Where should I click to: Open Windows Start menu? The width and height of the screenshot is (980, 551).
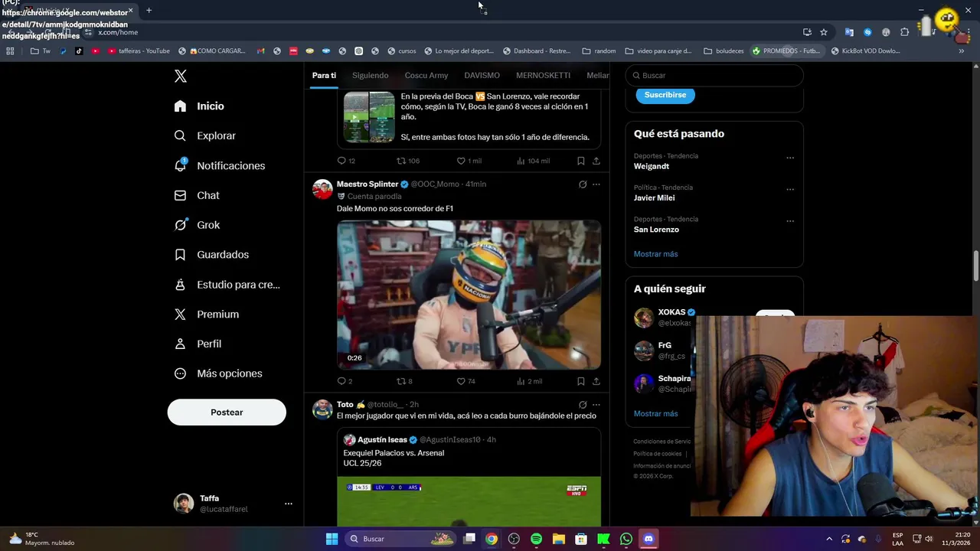click(x=332, y=539)
